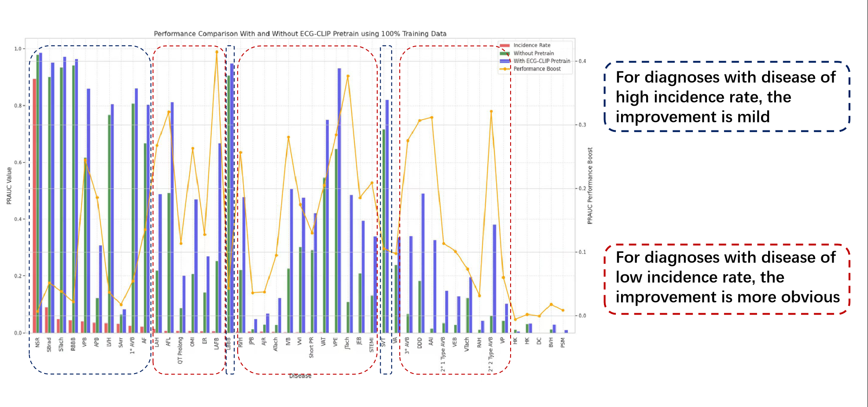Image resolution: width=868 pixels, height=407 pixels.
Task: Click the high incidence rate annotation box
Action: click(727, 97)
